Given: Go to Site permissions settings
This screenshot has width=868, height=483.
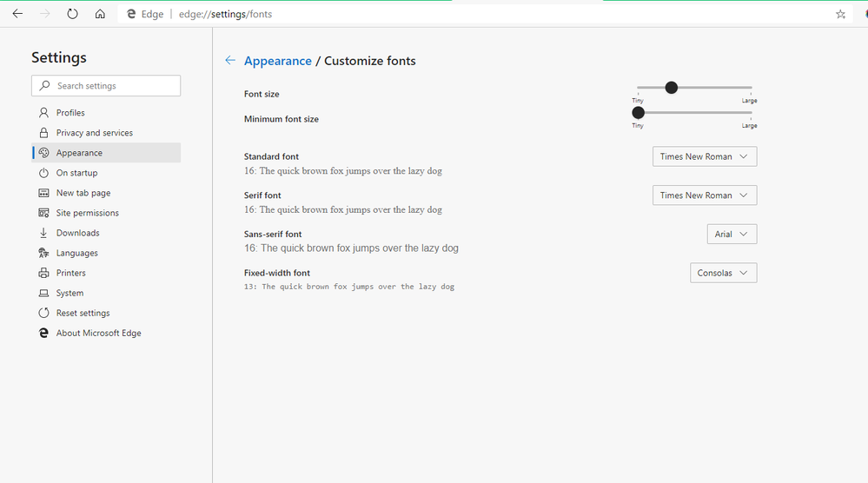Looking at the screenshot, I should pyautogui.click(x=106, y=213).
